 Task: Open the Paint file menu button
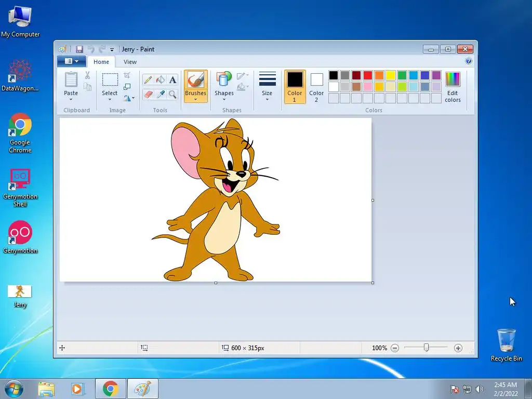pos(72,61)
